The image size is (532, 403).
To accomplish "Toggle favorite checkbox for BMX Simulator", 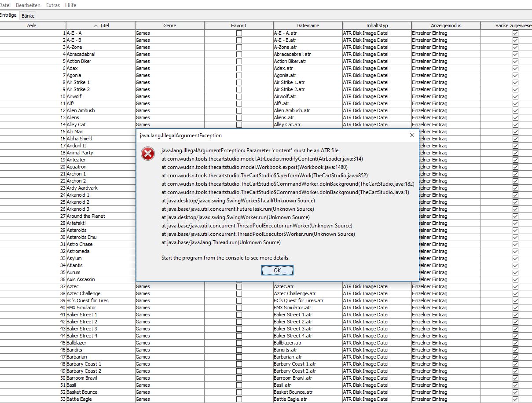I will click(239, 308).
